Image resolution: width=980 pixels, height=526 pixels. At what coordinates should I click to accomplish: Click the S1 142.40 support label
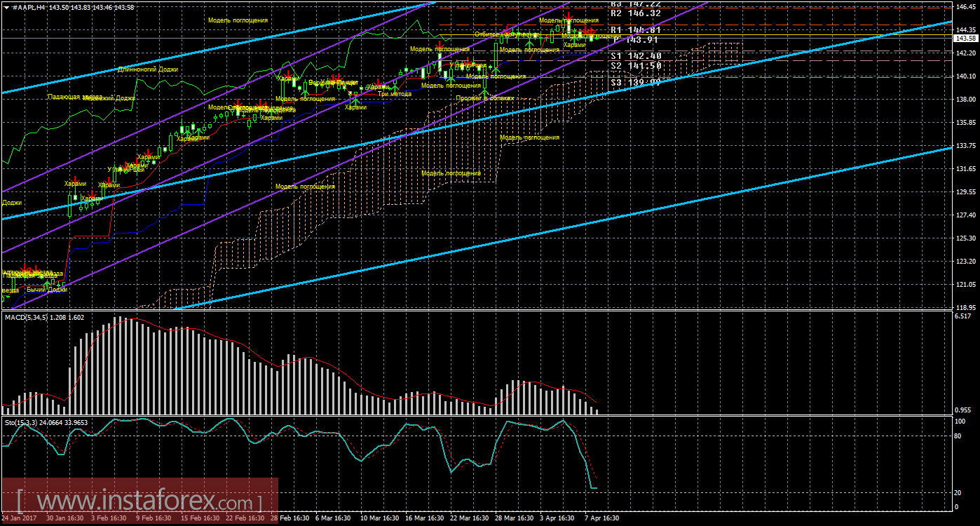coord(636,55)
